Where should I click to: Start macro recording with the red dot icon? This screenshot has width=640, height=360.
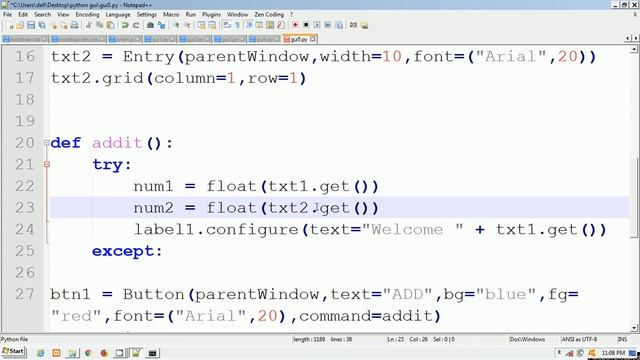(295, 25)
